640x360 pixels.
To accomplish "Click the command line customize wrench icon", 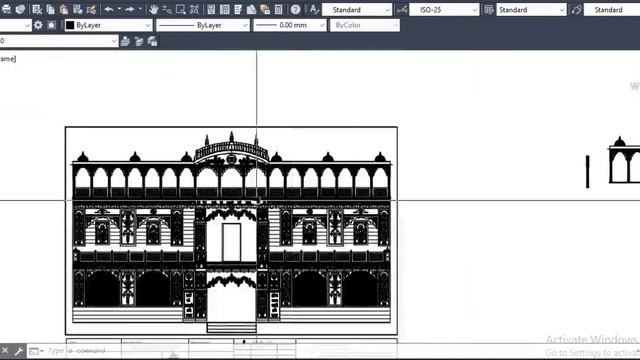I will tap(18, 351).
